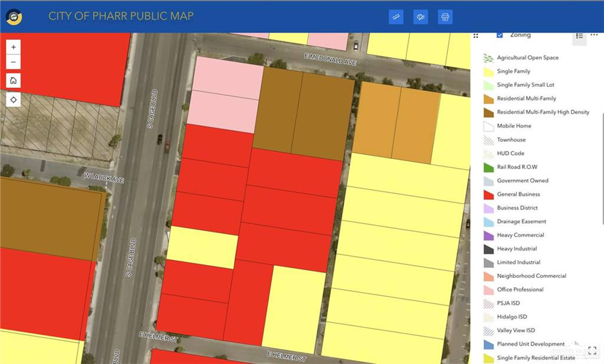Click the City of Pharr logo
The width and height of the screenshot is (604, 364).
[14, 17]
